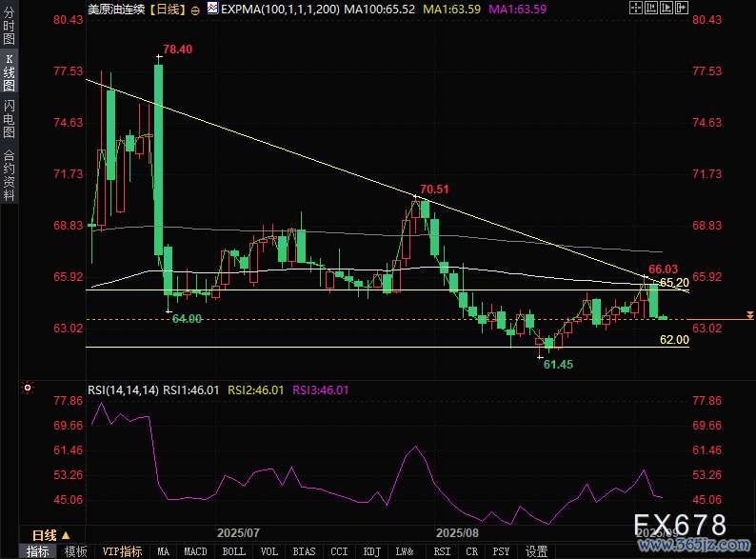Click the orange arrow marker at right price axis
Screen dimensions: 756x559
pyautogui.click(x=750, y=314)
